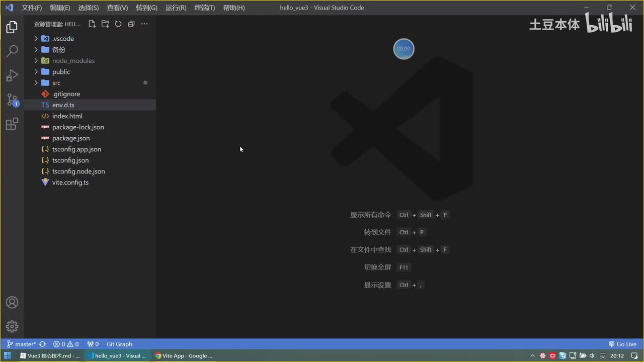Open the 选择(S) menu

(89, 8)
